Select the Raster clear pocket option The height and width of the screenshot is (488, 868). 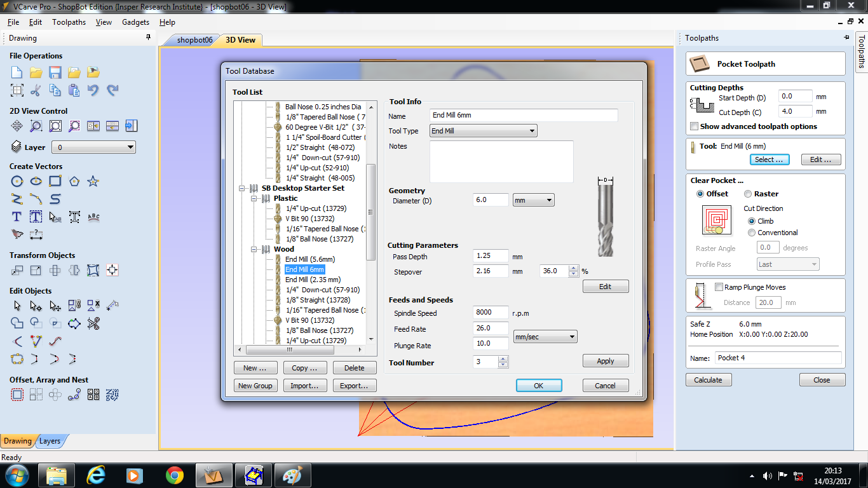pos(748,194)
